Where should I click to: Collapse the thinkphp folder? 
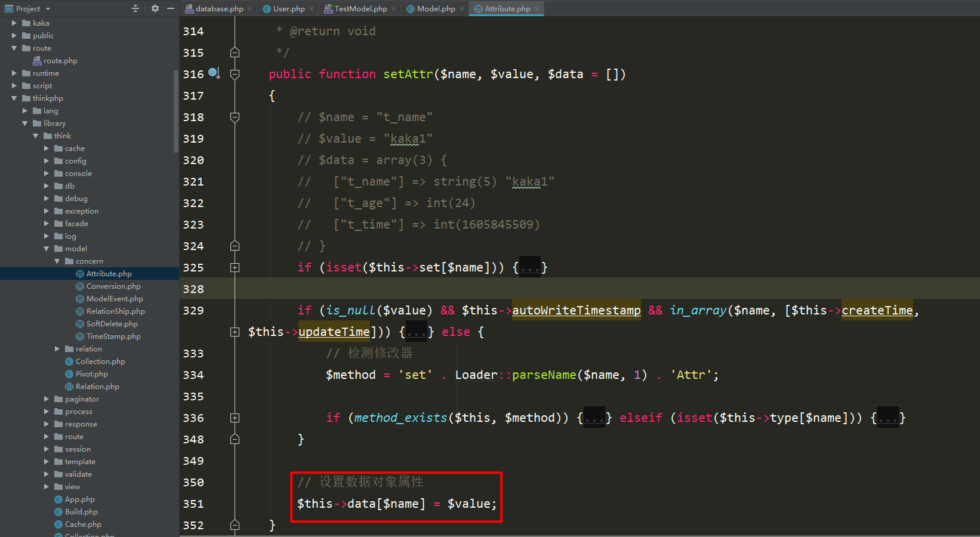coord(14,98)
